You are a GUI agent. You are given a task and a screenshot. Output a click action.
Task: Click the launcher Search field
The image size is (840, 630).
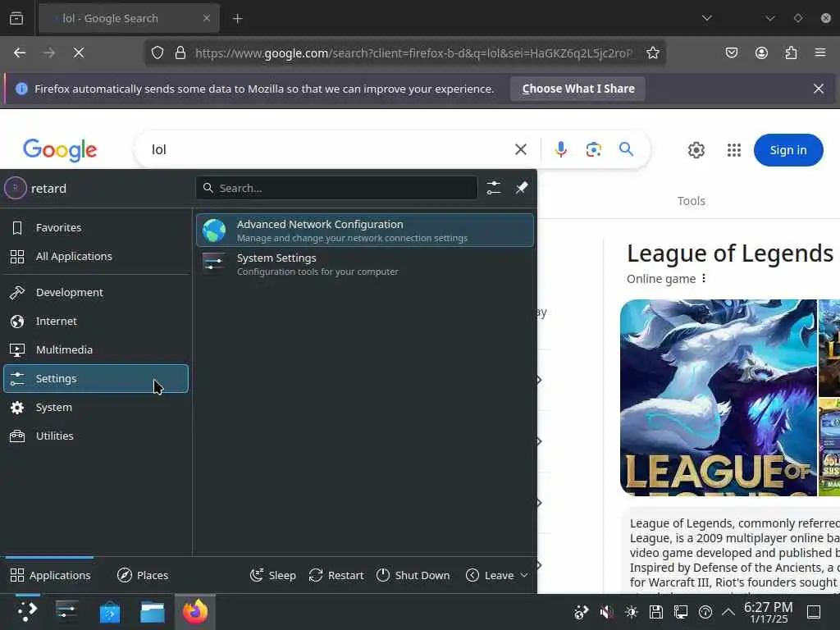tap(336, 188)
